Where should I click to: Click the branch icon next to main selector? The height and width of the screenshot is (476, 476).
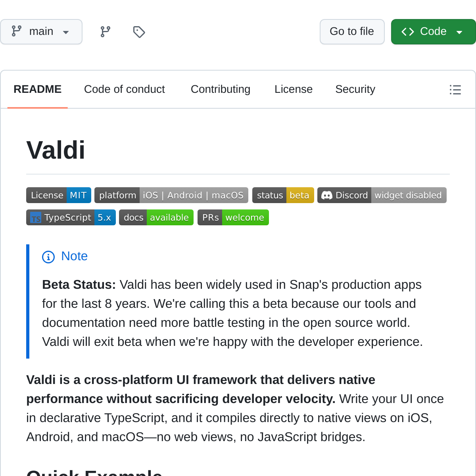click(x=16, y=31)
